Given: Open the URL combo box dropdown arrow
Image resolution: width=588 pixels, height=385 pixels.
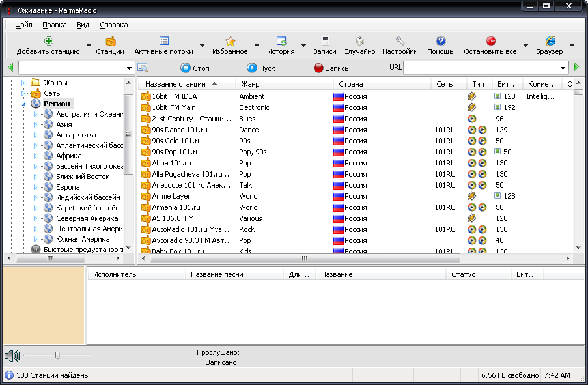Looking at the screenshot, I should coord(563,68).
